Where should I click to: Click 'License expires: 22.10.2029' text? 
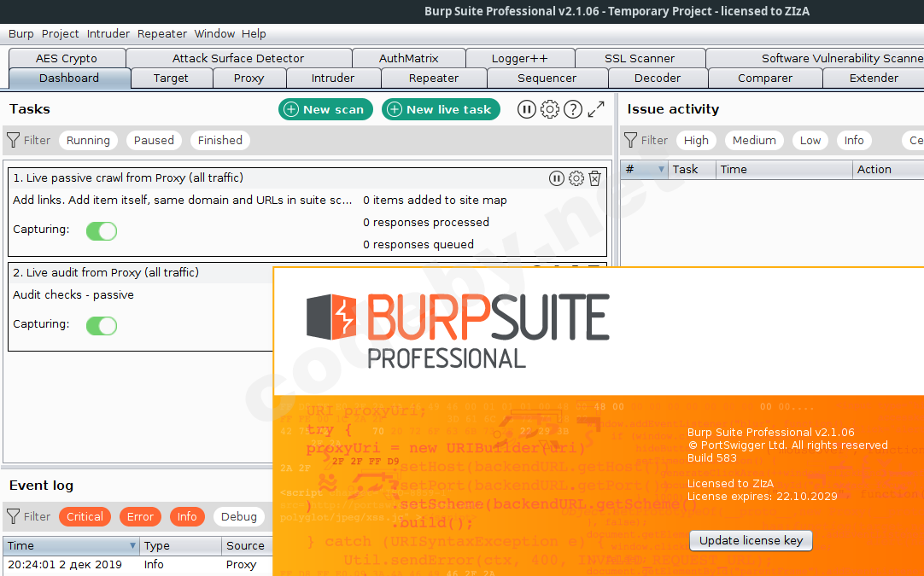[x=762, y=497]
